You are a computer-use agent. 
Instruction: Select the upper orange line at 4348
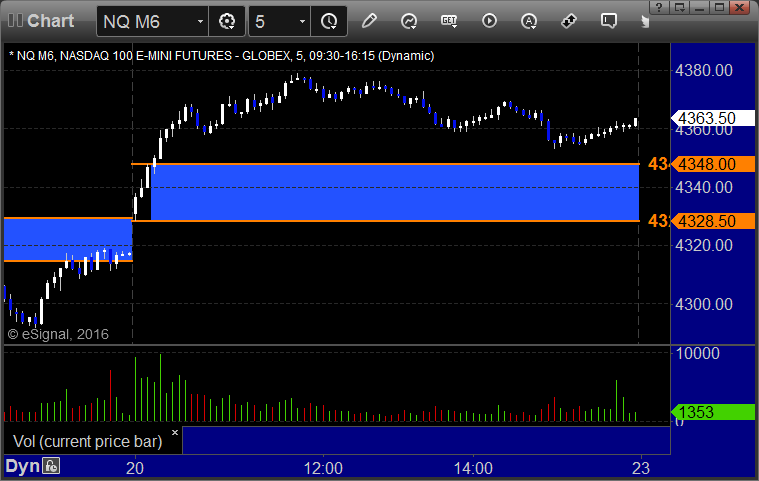[x=385, y=165]
